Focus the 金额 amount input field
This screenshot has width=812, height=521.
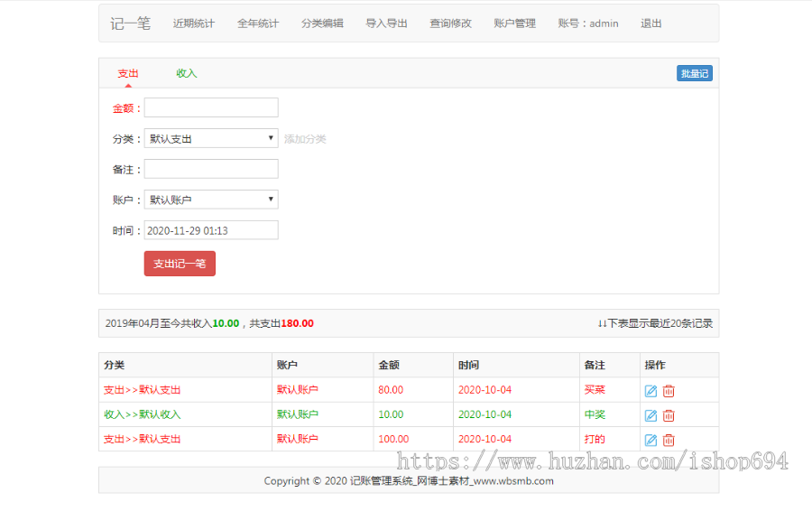pyautogui.click(x=211, y=108)
